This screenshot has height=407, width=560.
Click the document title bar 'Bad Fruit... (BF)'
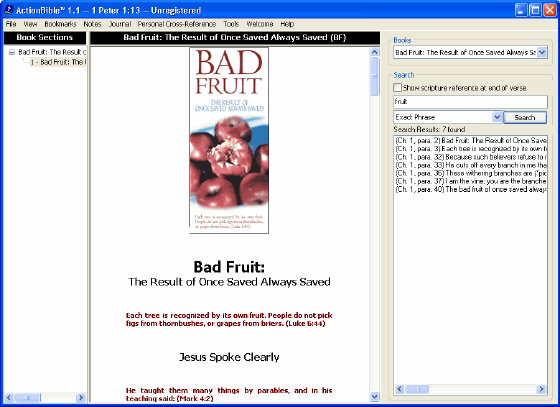tap(235, 37)
